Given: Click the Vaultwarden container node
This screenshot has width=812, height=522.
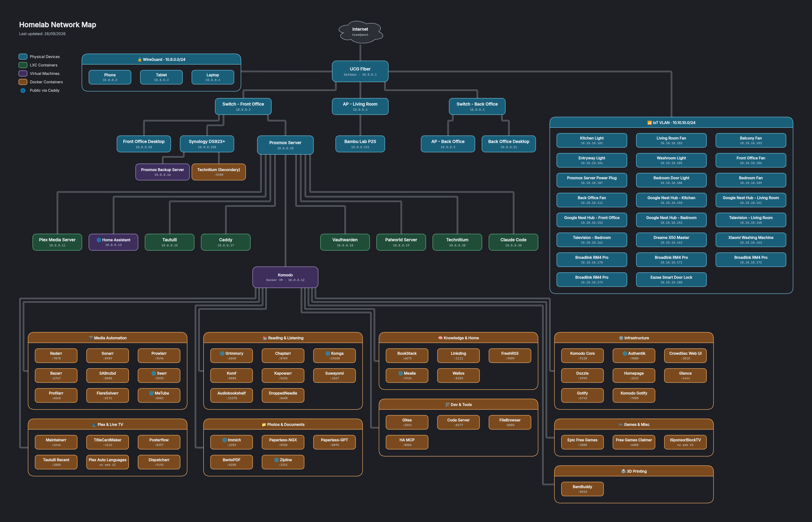Looking at the screenshot, I should [345, 242].
